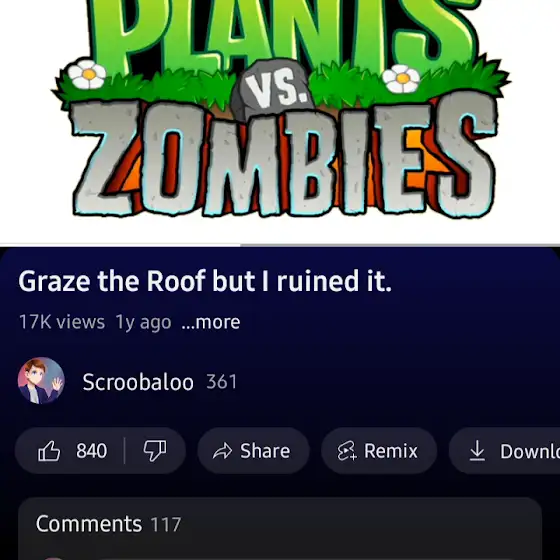Choose the Download label

coord(530,451)
